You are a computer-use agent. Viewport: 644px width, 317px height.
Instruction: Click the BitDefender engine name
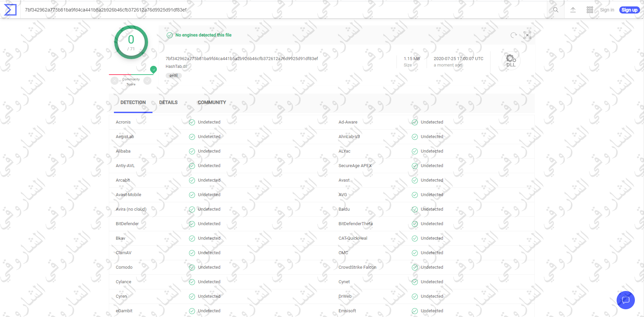click(x=127, y=224)
